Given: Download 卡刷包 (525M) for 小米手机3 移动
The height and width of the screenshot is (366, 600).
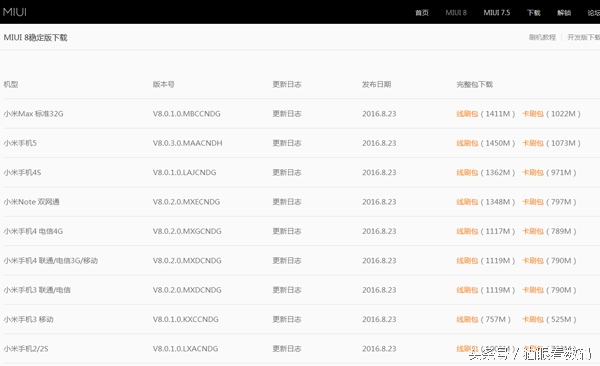Looking at the screenshot, I should 533,319.
